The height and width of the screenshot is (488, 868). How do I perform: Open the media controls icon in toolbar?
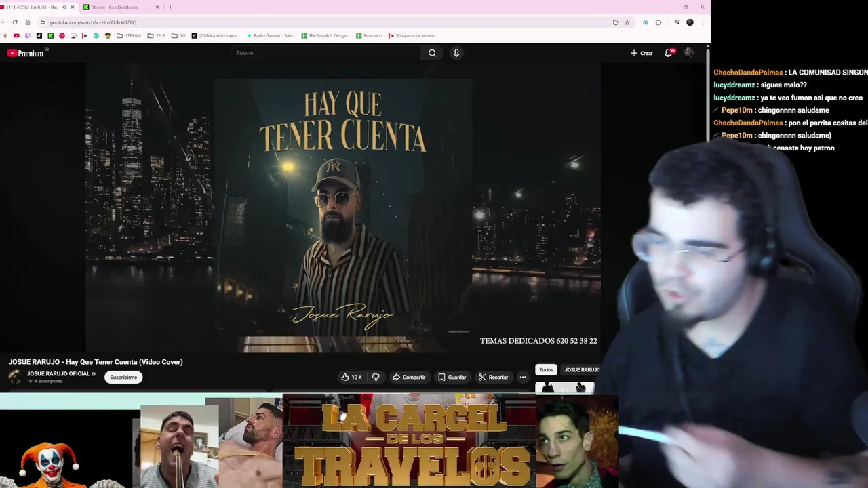coord(677,22)
